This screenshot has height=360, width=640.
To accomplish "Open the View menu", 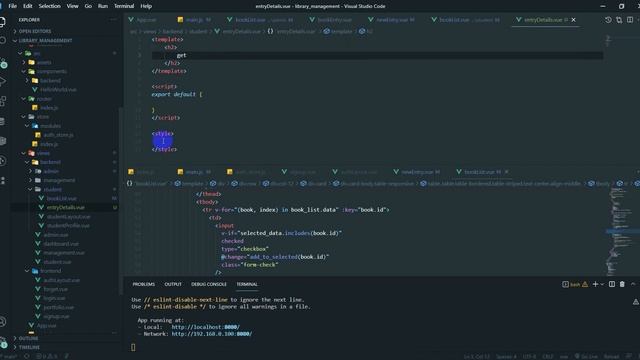I will (x=72, y=6).
